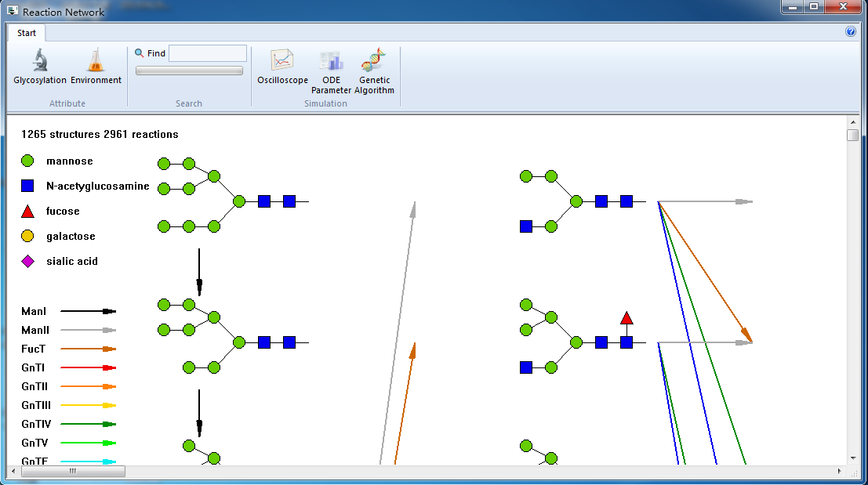Viewport: 868px width, 485px height.
Task: Click the 'FucT' enzyme label
Action: point(33,349)
